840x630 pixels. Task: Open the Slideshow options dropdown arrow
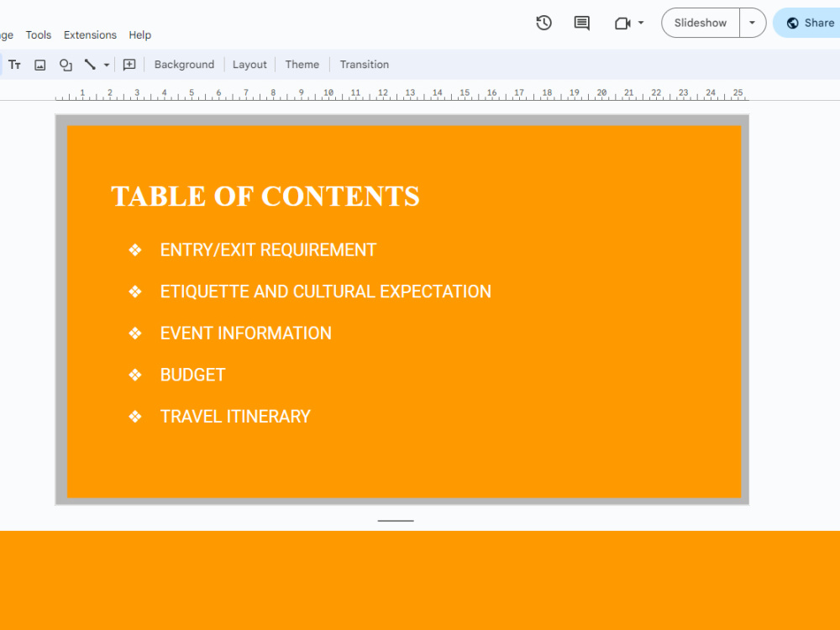click(752, 23)
